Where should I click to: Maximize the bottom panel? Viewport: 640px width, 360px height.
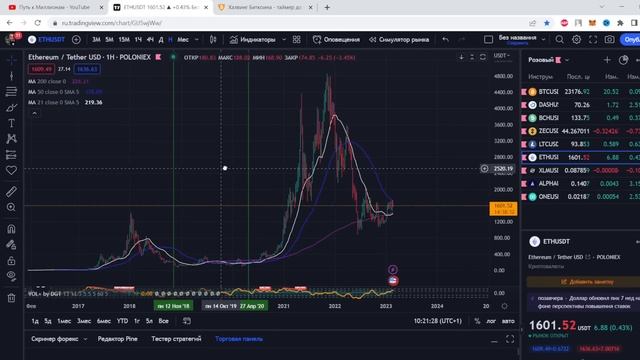click(x=510, y=339)
